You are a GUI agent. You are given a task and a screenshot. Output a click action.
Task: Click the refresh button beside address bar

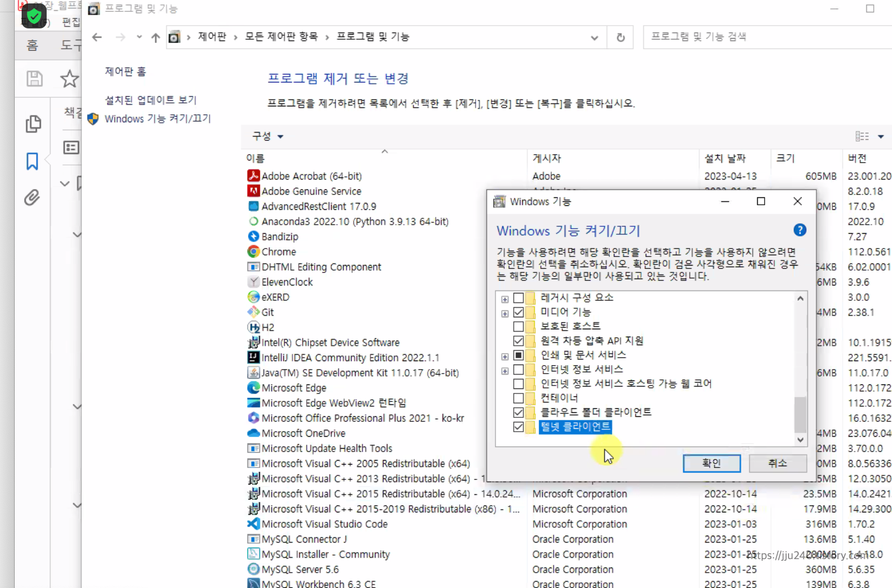point(620,37)
